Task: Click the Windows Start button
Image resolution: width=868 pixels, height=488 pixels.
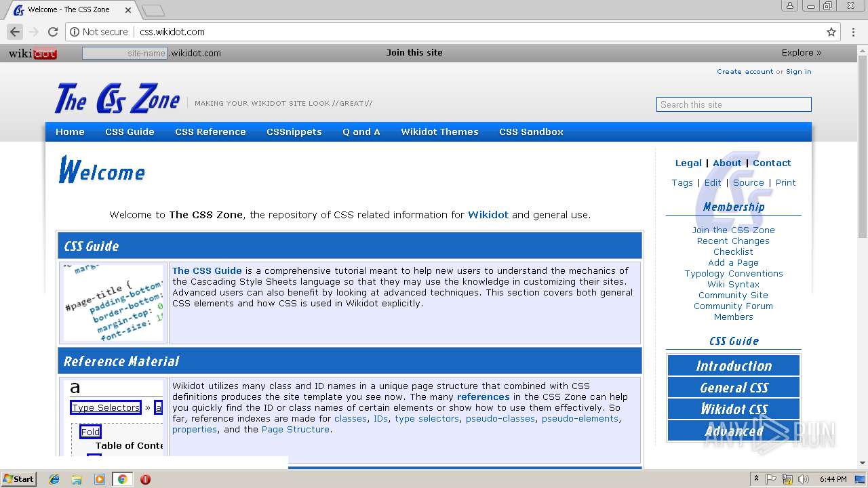Action: pyautogui.click(x=18, y=479)
